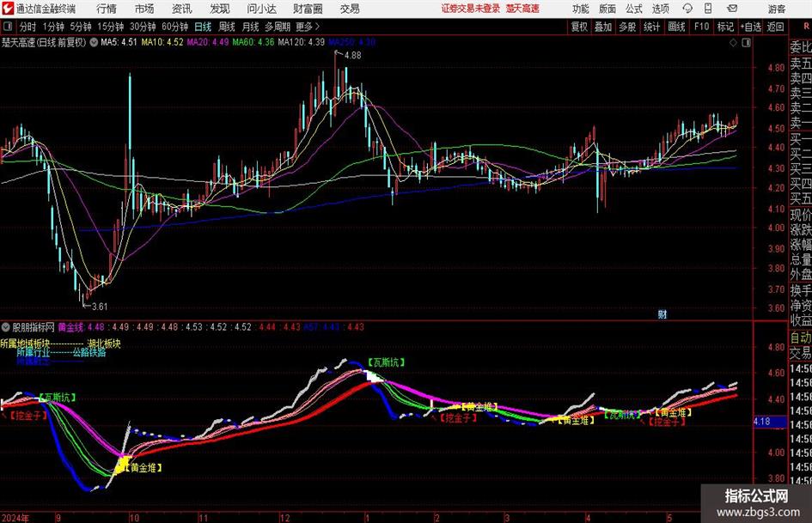Switch to 1分钟 period tab
Screen dimensions: 812x523
(x=53, y=27)
